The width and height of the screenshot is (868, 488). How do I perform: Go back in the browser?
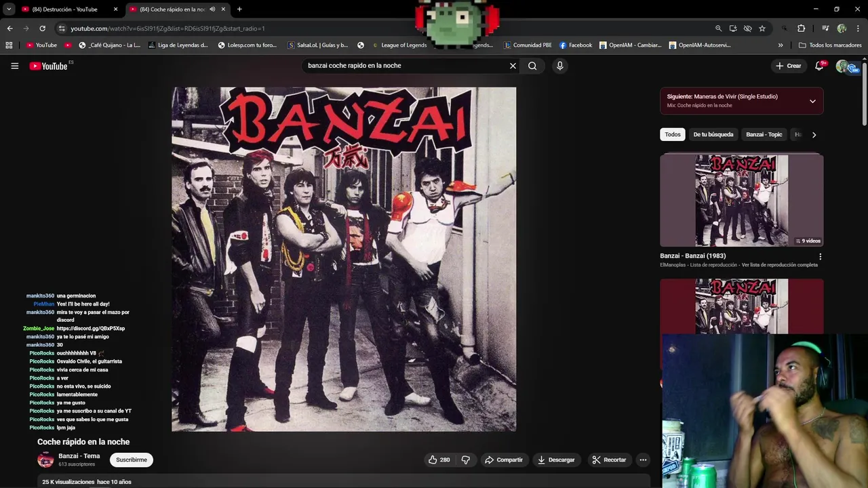tap(9, 28)
